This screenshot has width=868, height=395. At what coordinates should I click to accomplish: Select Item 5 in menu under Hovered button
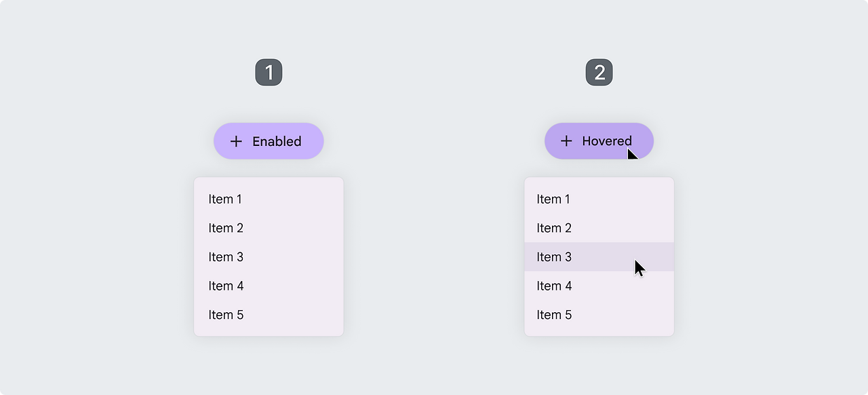pyautogui.click(x=554, y=315)
